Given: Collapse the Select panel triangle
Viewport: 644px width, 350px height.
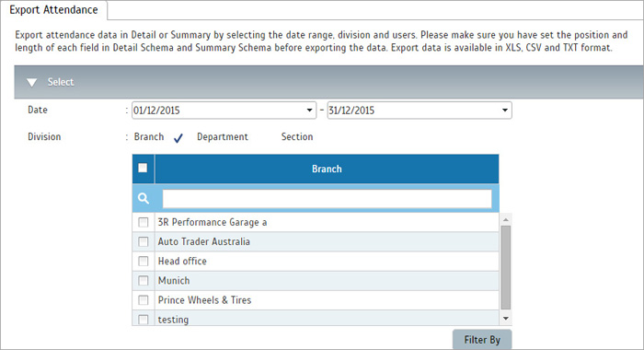Looking at the screenshot, I should [x=31, y=83].
